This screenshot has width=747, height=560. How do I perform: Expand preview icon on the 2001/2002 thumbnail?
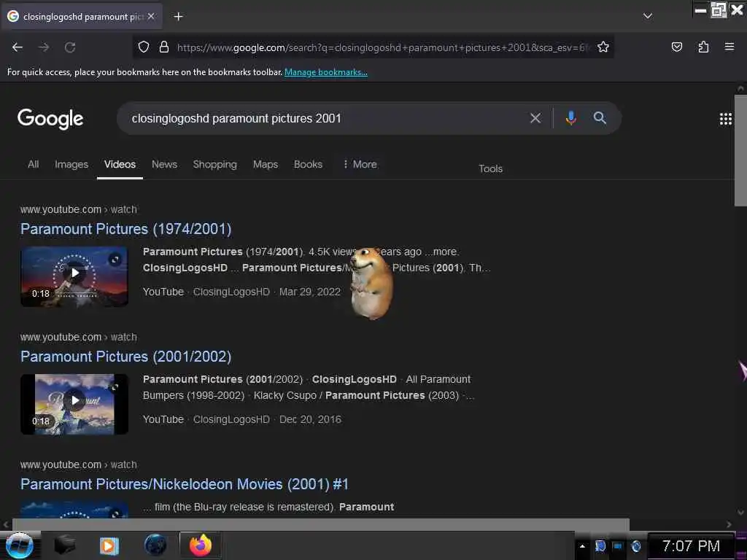(x=115, y=387)
